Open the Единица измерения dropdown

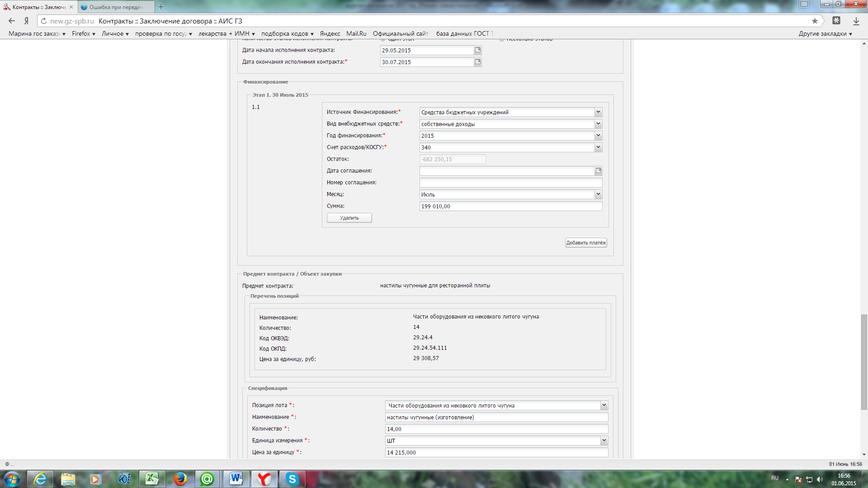pyautogui.click(x=604, y=441)
